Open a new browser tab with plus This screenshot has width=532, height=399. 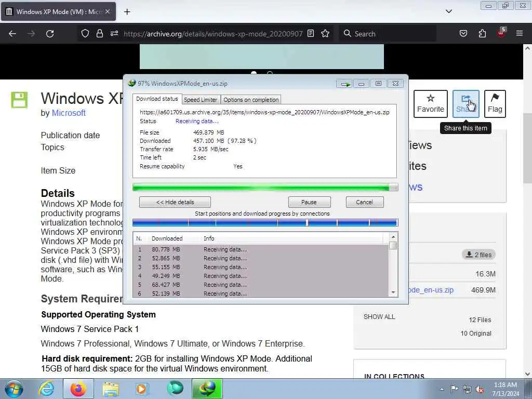point(127,12)
